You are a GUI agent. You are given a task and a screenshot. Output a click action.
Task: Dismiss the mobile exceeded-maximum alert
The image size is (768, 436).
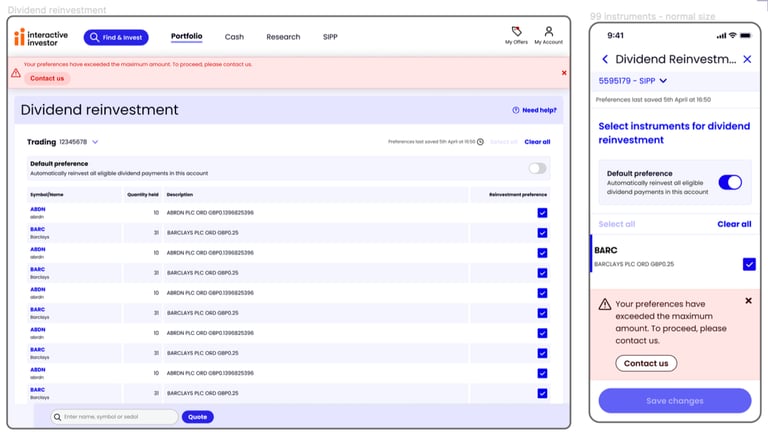pyautogui.click(x=748, y=301)
